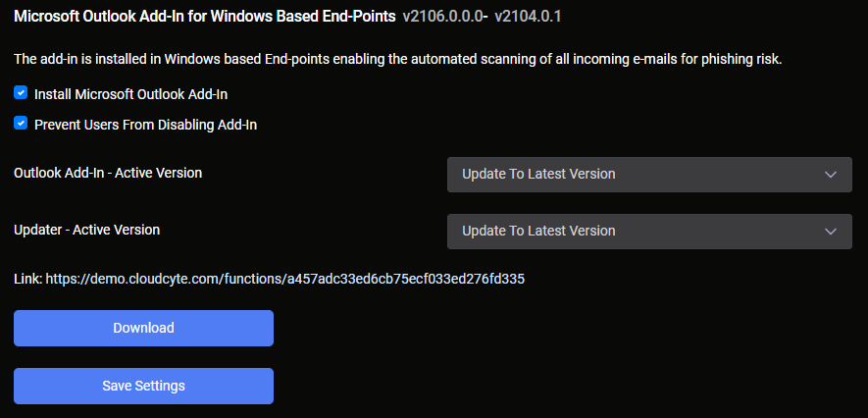
Task: Click 'Update To Latest Version' text in Updater dropdown
Action: 538,232
